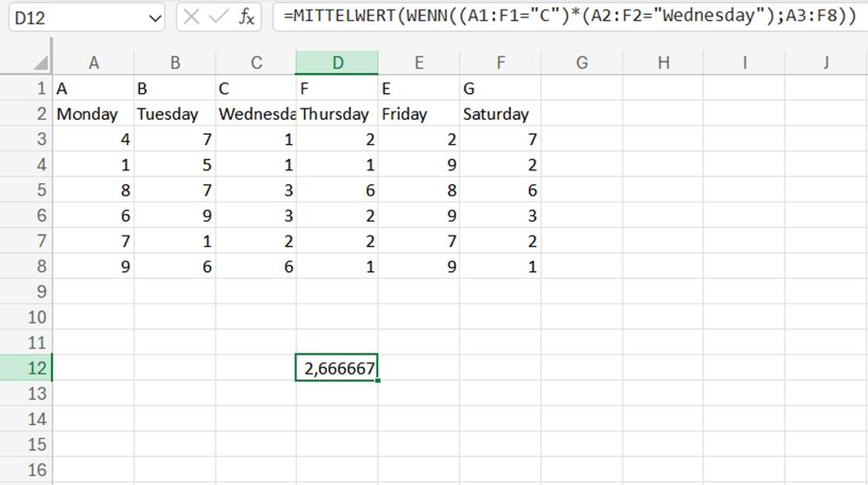Click cell D5 with value 6
The height and width of the screenshot is (485, 868).
[337, 189]
